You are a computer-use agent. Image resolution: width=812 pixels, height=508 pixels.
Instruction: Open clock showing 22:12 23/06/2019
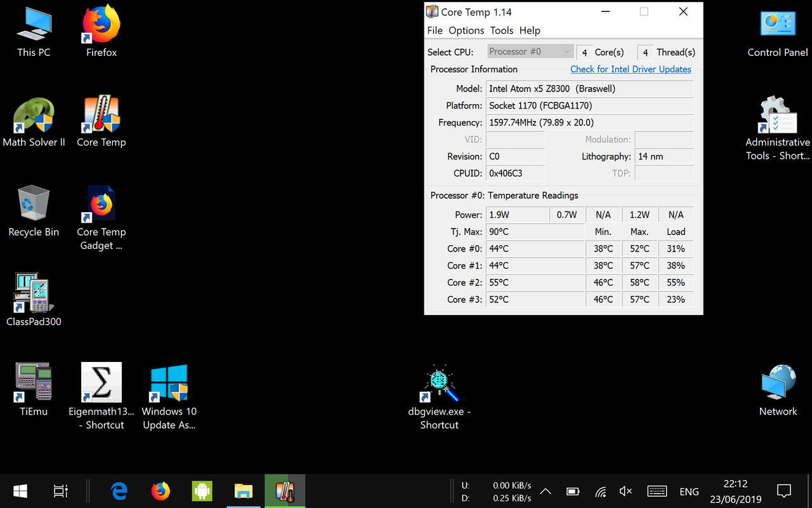[x=735, y=491]
